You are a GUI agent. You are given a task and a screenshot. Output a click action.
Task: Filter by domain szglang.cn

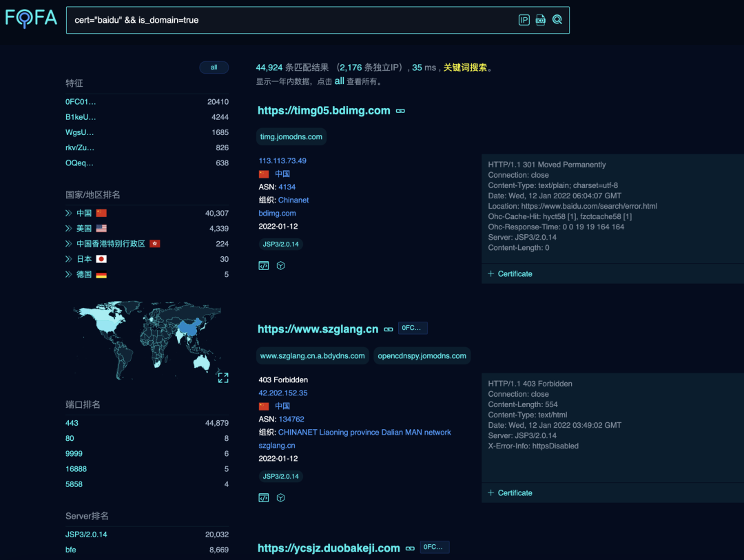coord(277,446)
